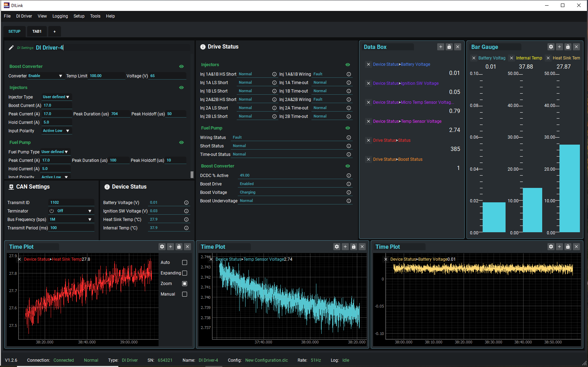Add a new tab with plus button
Viewport: 588px width, 367px height.
click(x=55, y=31)
